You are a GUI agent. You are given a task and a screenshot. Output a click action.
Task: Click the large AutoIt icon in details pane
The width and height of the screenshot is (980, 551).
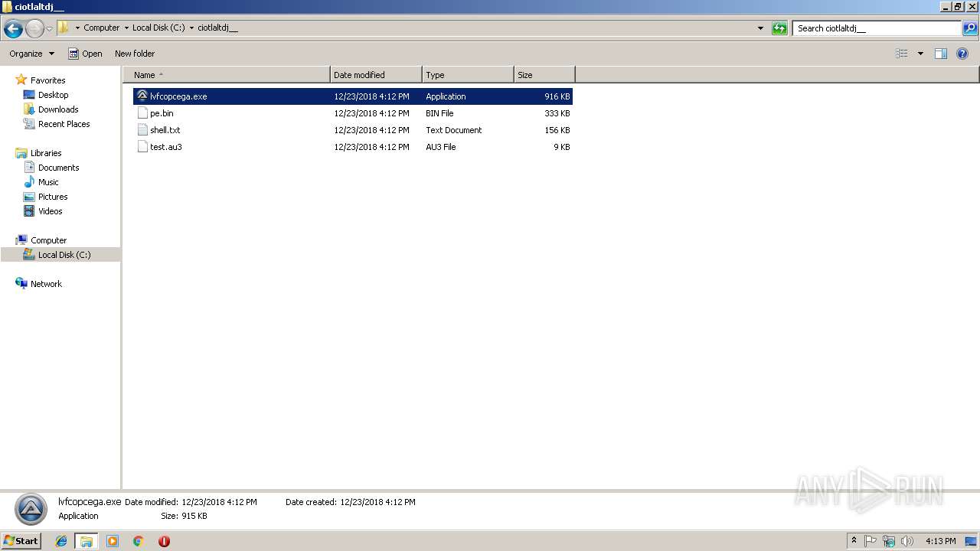31,509
